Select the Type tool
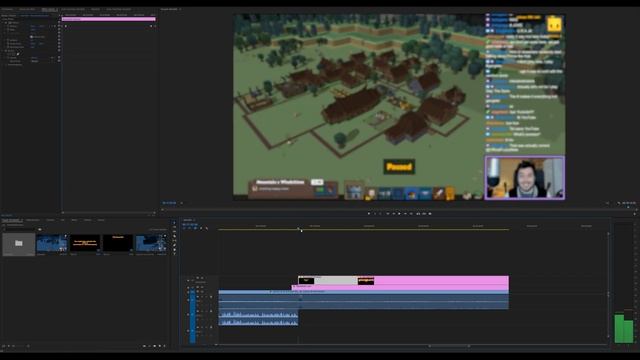640x360 pixels. pyautogui.click(x=174, y=254)
